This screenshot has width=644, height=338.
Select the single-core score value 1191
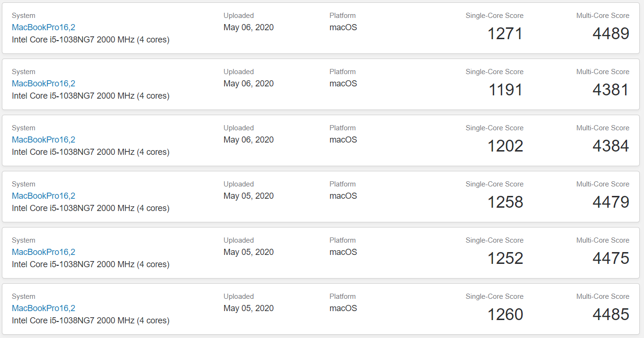[x=505, y=90]
